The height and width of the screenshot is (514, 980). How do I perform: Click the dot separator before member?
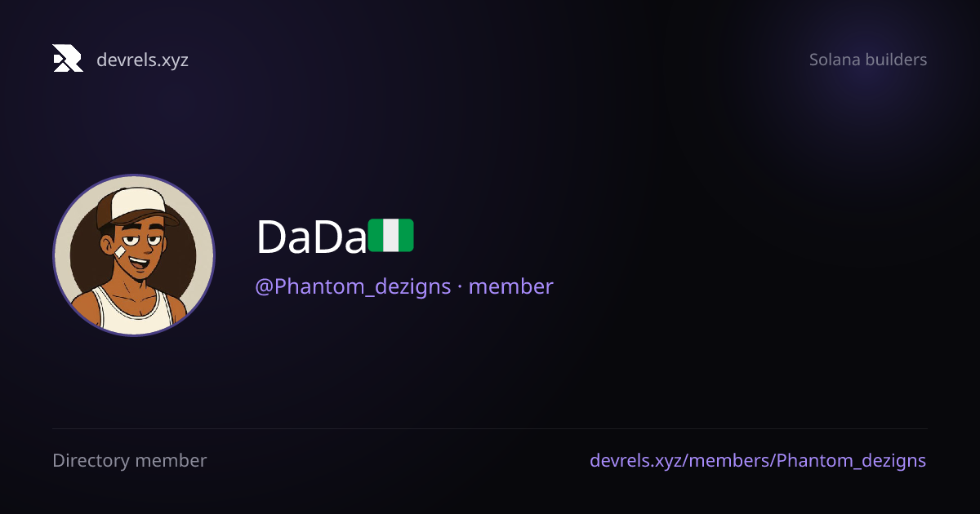[x=460, y=287]
